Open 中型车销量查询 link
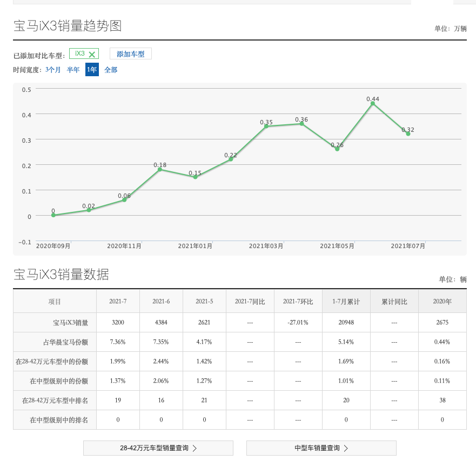Screen dimensions: 476x467 tap(321, 448)
